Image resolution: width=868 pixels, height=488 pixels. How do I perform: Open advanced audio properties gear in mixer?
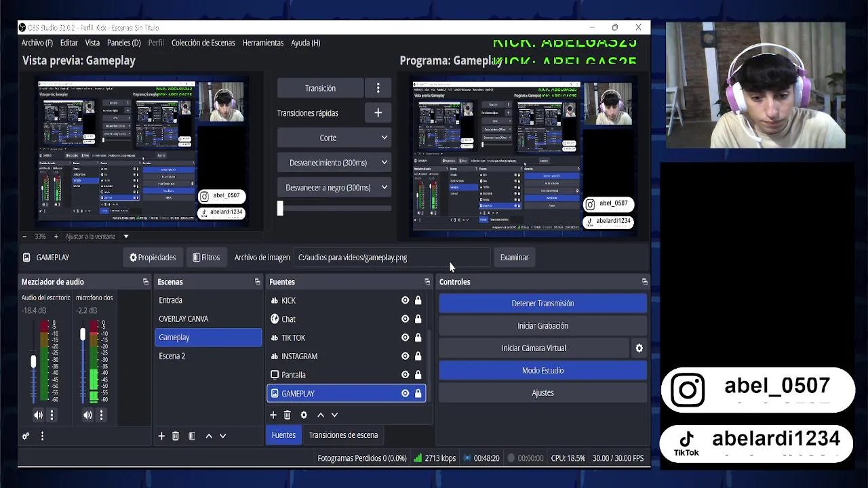tap(26, 436)
